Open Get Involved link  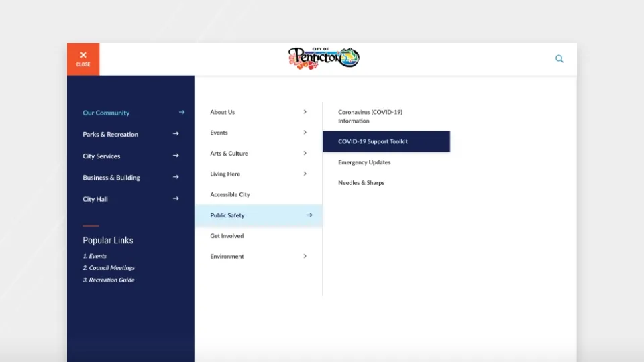[x=227, y=236]
